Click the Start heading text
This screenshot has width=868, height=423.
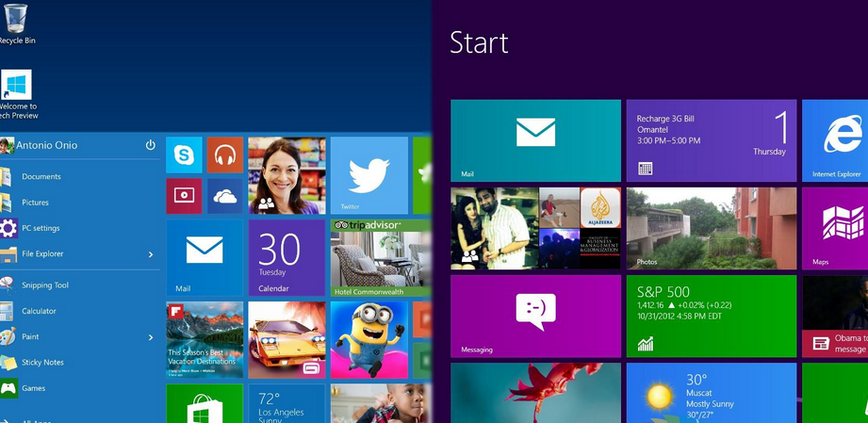pyautogui.click(x=479, y=42)
